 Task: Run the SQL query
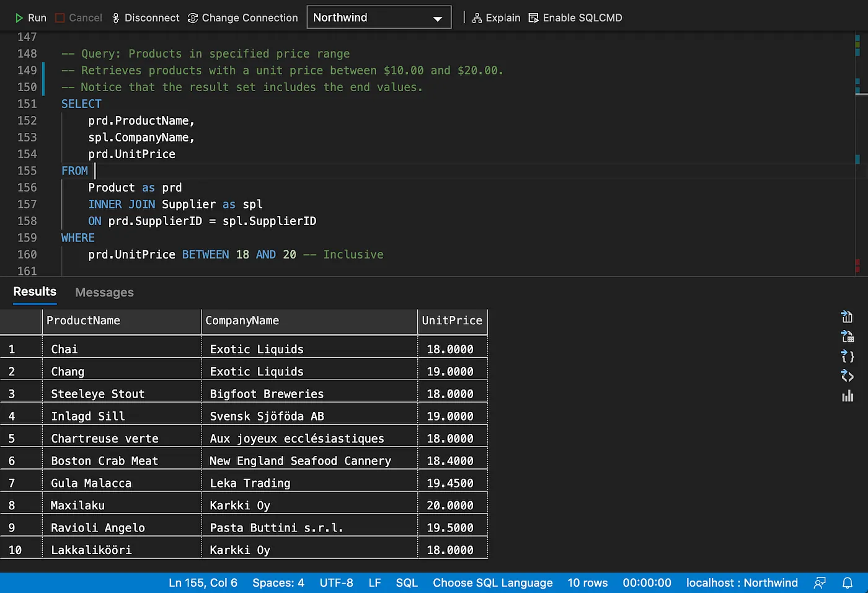[x=30, y=18]
